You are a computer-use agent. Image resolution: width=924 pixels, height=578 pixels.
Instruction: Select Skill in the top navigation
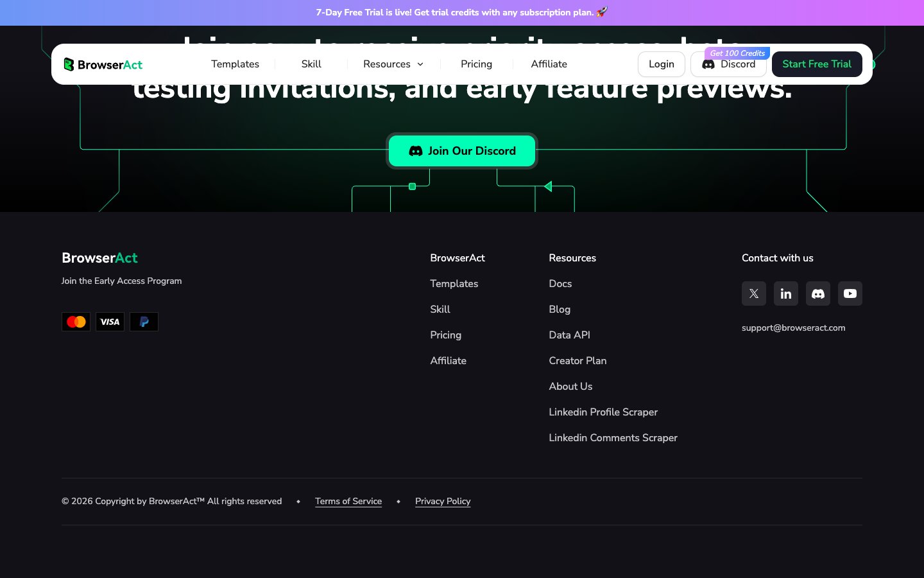pos(311,64)
